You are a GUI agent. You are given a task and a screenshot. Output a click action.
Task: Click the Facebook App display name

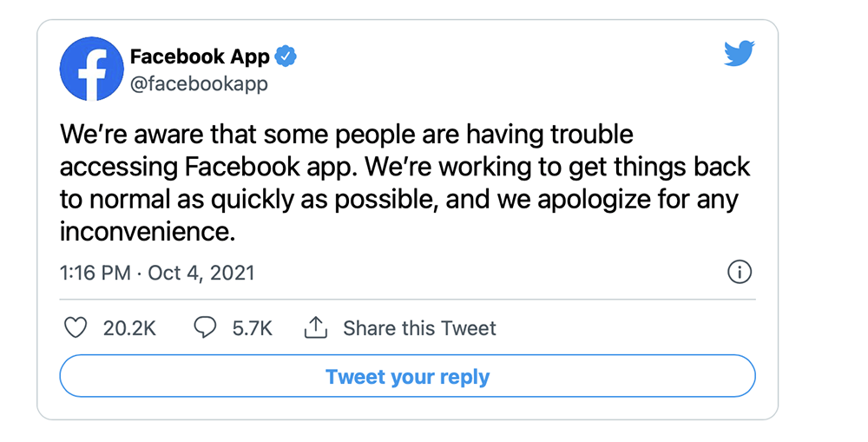[200, 56]
